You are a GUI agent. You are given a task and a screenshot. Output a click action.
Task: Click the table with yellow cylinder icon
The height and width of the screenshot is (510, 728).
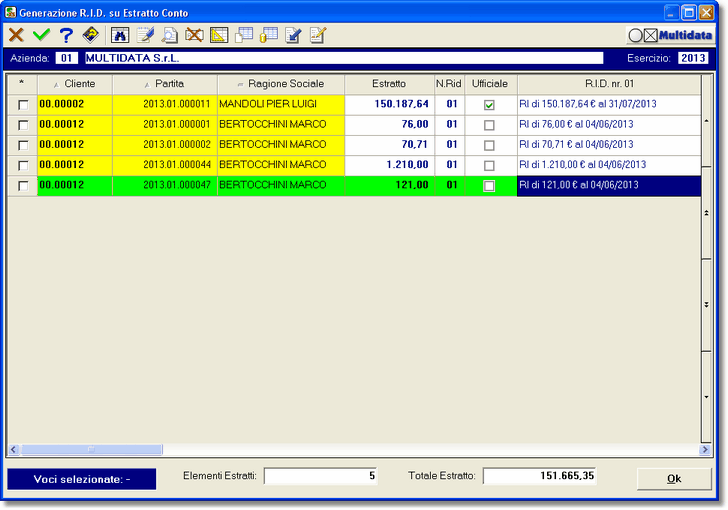click(268, 35)
